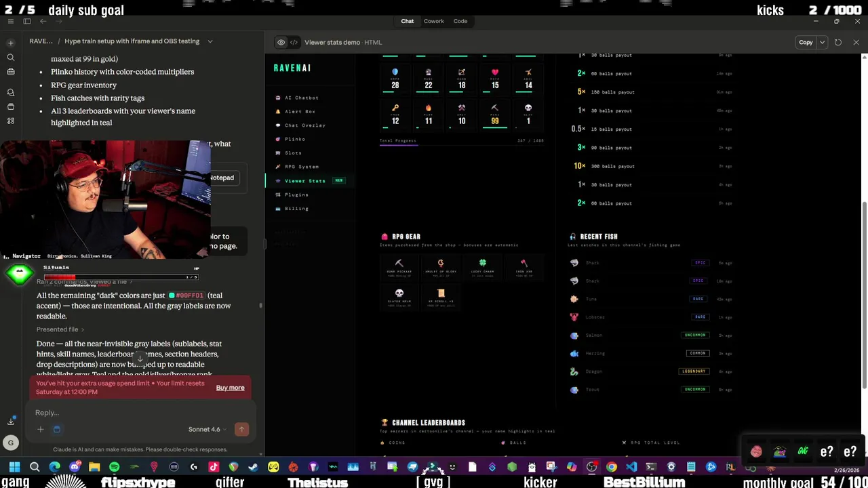Open the Sonnet 4.6 model selector

(x=207, y=429)
